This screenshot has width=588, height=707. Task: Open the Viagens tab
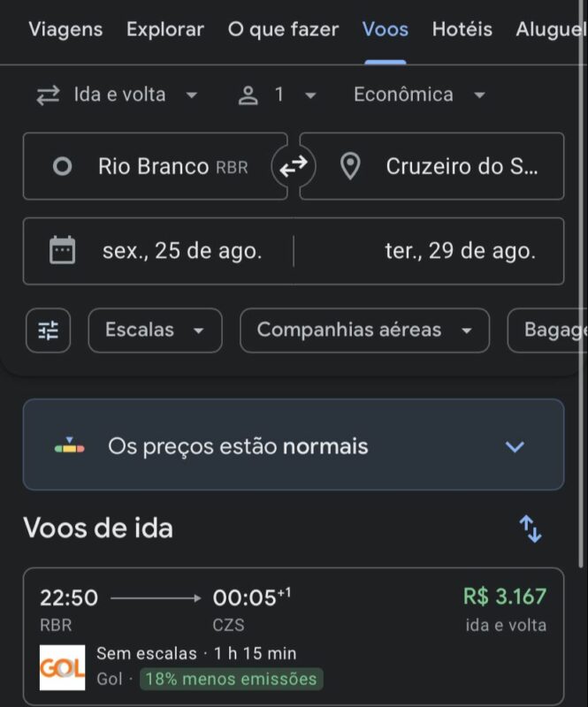coord(65,30)
